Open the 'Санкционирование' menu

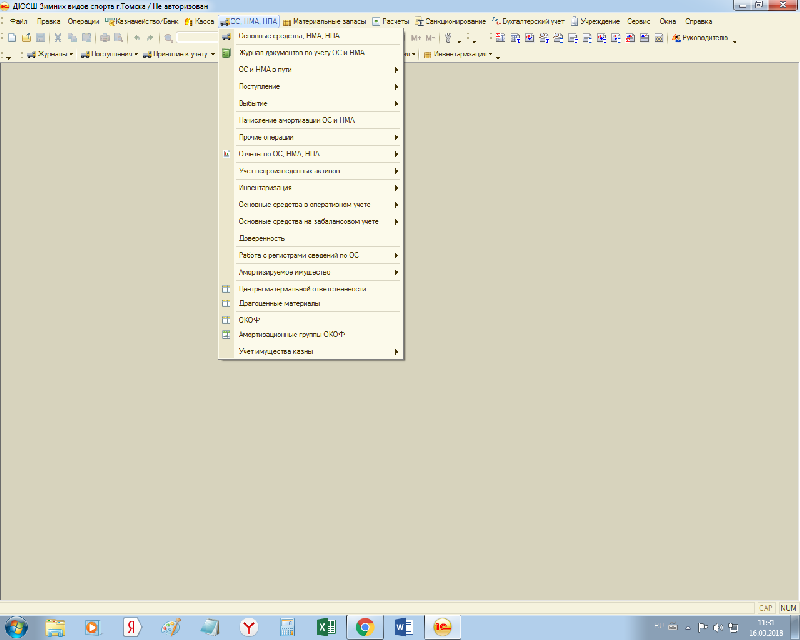pyautogui.click(x=451, y=21)
